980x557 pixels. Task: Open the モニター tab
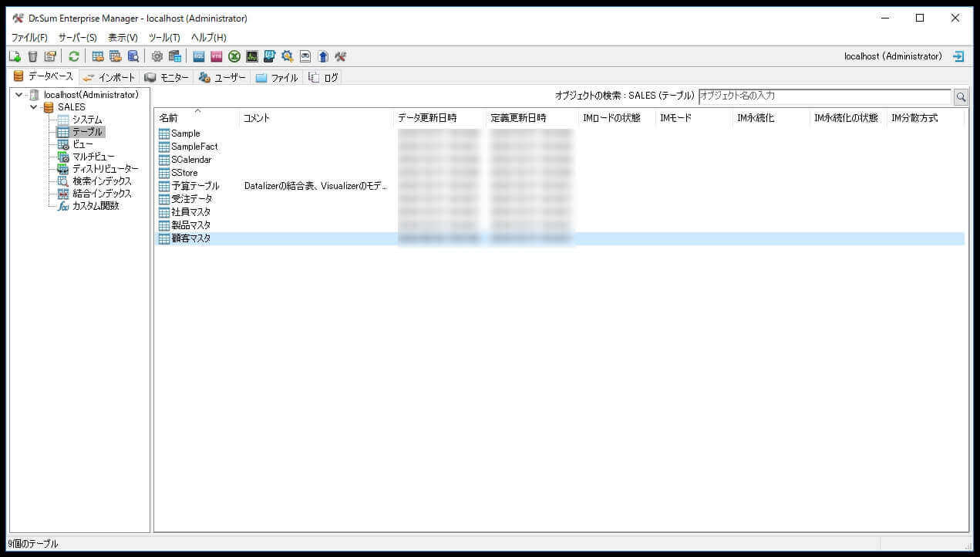[166, 76]
